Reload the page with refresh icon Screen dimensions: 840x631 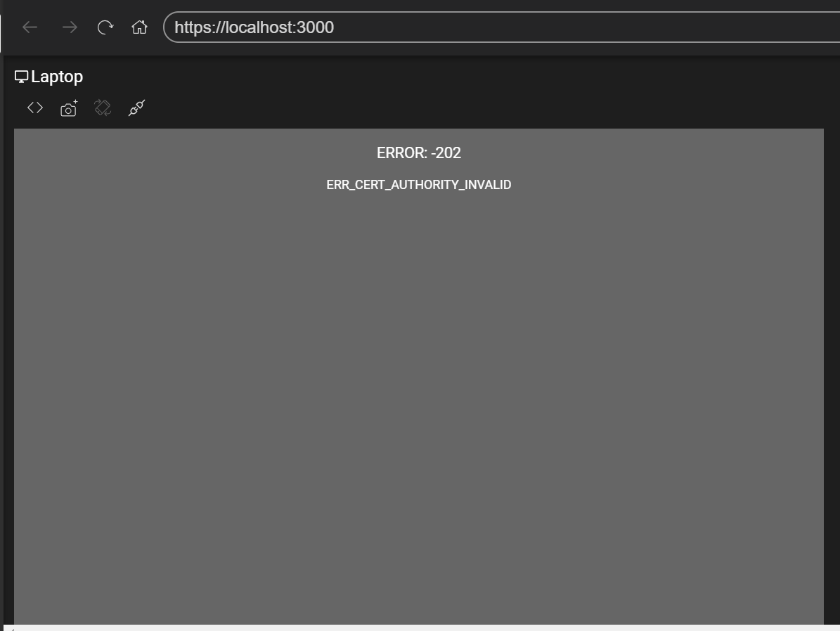(105, 27)
